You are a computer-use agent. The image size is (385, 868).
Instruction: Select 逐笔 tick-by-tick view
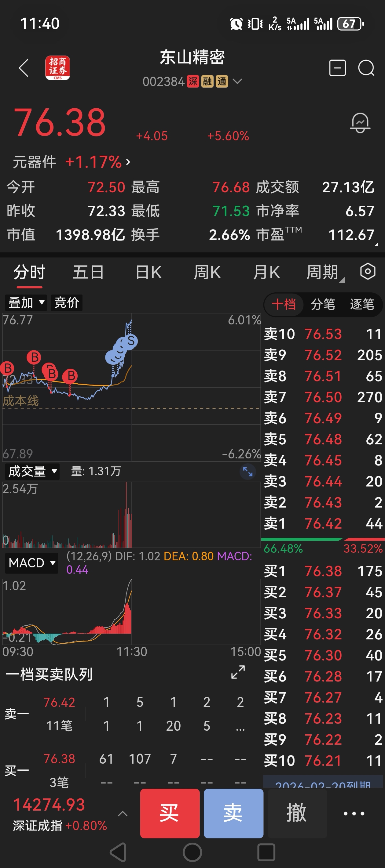coord(362,304)
